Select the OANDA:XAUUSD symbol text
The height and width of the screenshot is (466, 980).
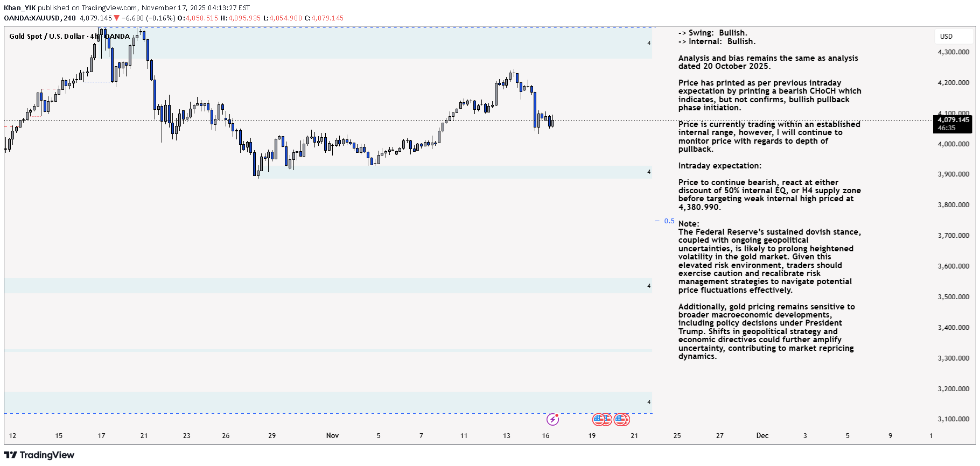coord(32,18)
